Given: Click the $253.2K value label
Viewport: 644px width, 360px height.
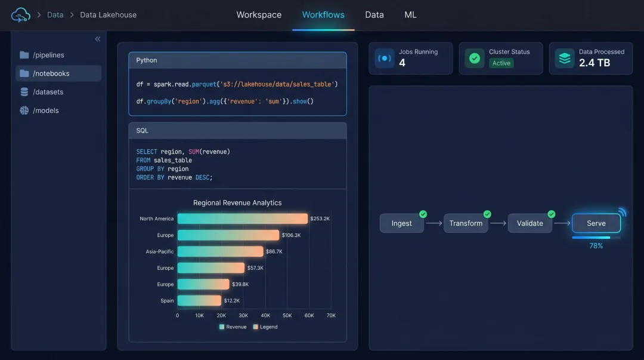Looking at the screenshot, I should click(x=320, y=219).
